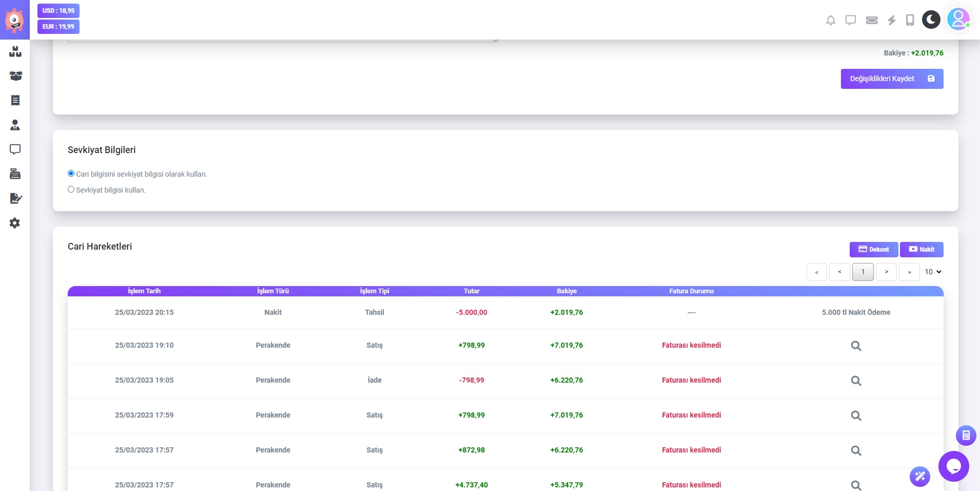Click the Dekont button
980x491 pixels.
tap(873, 250)
